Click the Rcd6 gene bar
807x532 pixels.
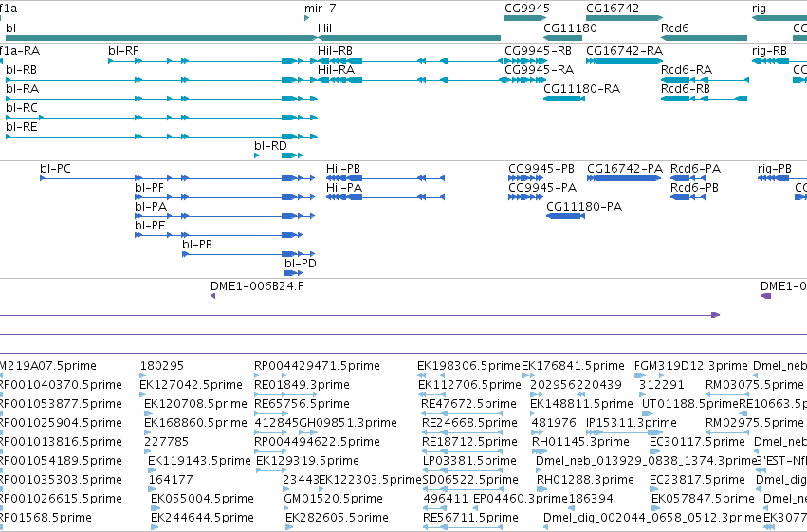coord(704,38)
